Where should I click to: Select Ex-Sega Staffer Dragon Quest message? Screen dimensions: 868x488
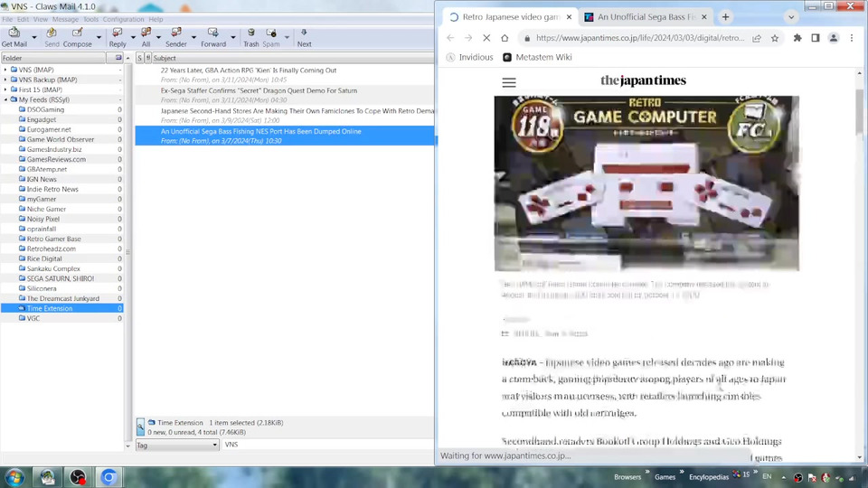click(x=285, y=95)
